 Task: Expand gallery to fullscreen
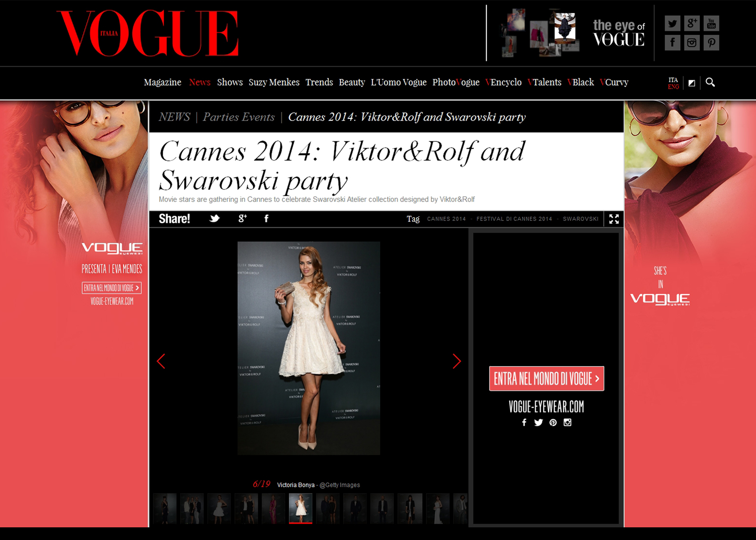pyautogui.click(x=614, y=219)
